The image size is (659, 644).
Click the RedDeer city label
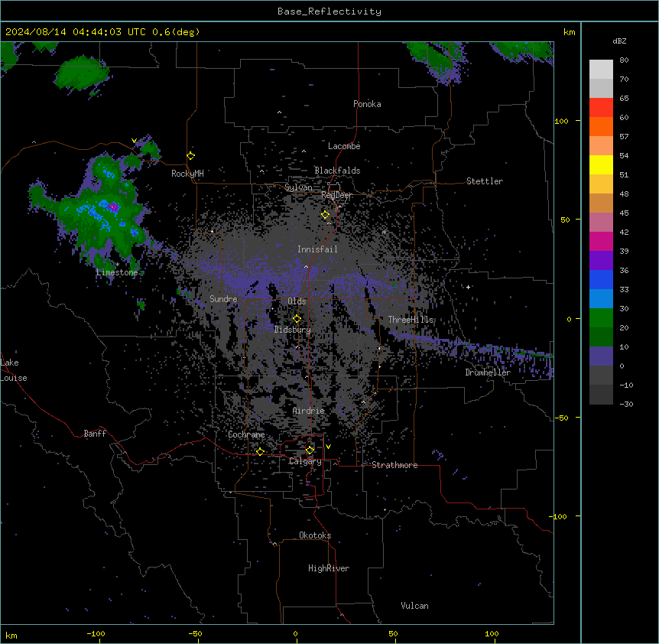pos(336,195)
